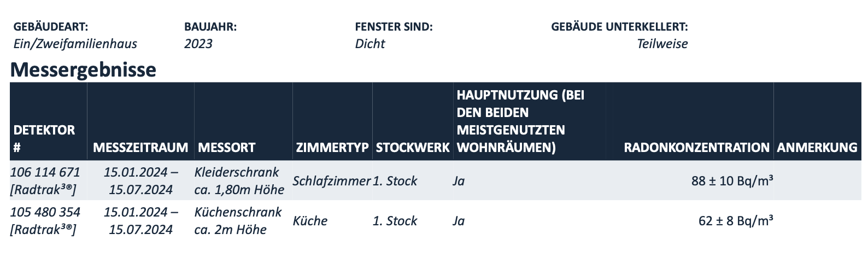Click the MESSORT column header
The width and height of the screenshot is (868, 257).
226,147
